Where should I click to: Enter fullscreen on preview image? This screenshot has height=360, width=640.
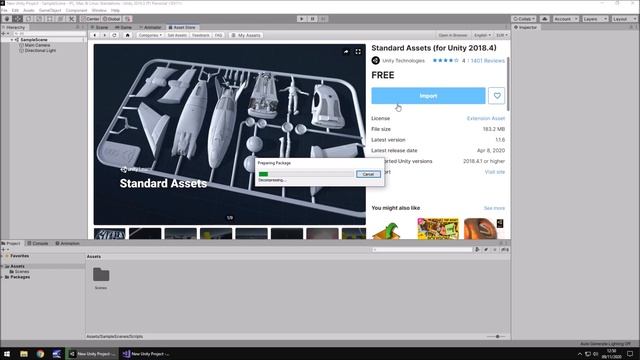358,52
